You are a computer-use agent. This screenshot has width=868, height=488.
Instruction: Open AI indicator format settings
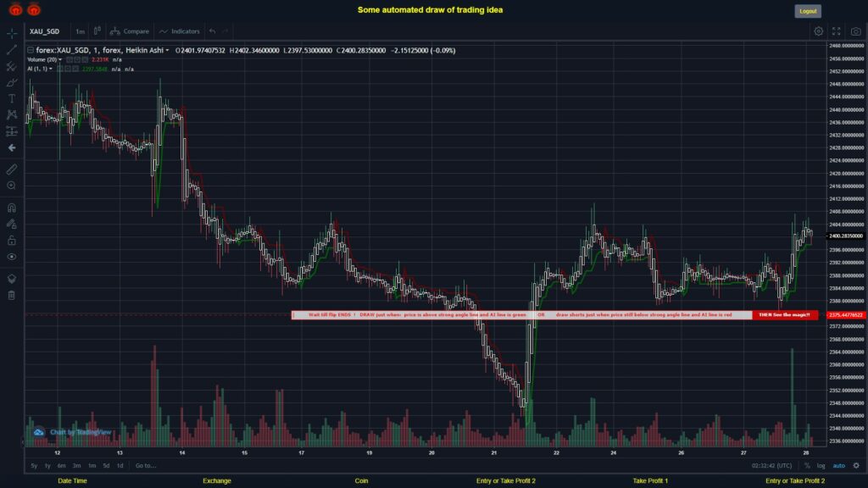click(x=68, y=69)
